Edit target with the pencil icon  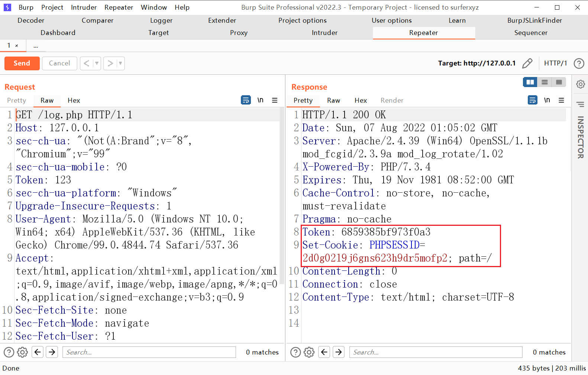pos(527,63)
